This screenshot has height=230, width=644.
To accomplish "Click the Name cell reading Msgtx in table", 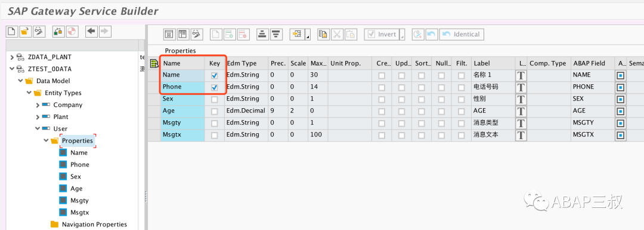I will pos(182,134).
